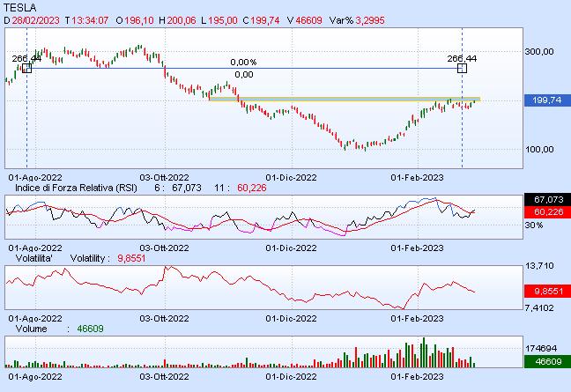Click 01-Dic-2022 under the volume panel
Viewport: 571px width, 392px height.
coord(291,376)
